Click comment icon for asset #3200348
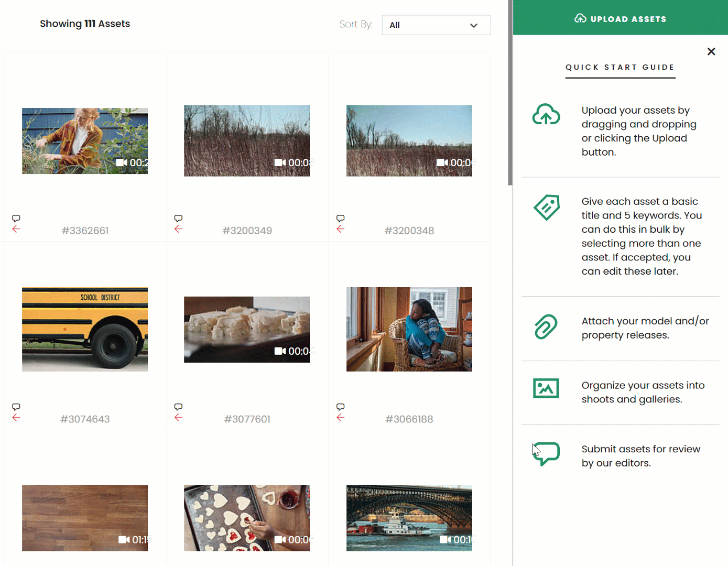 pyautogui.click(x=341, y=218)
